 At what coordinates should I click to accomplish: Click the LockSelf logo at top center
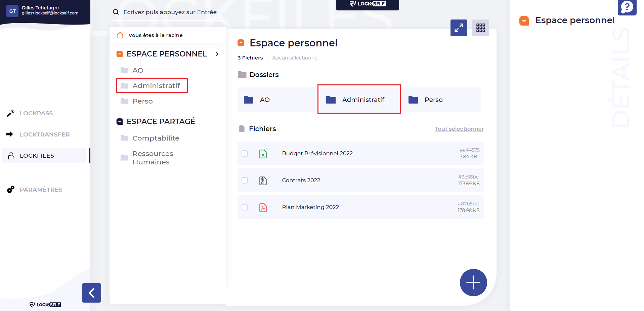point(368,4)
